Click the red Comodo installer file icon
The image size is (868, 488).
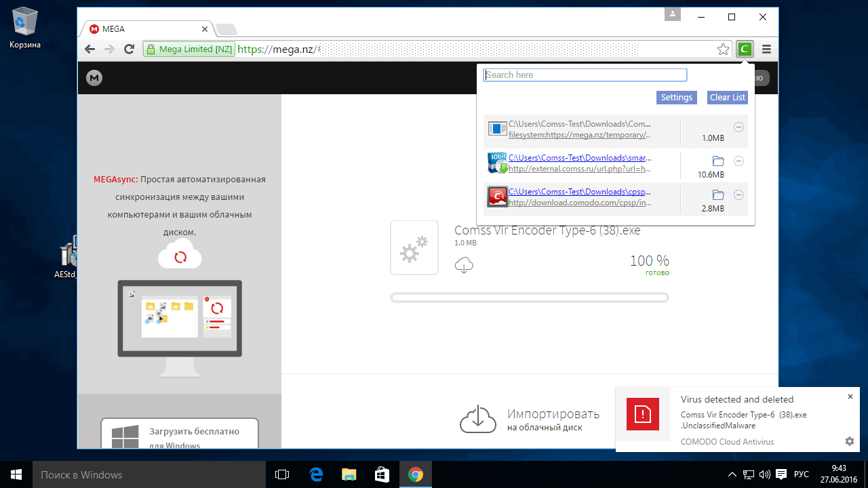pos(498,197)
